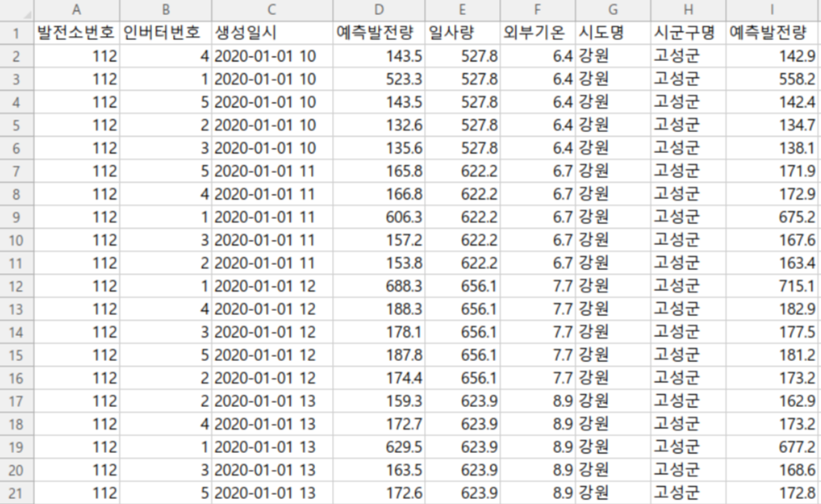Screen dimensions: 821x504
Task: Select column D header
Action: click(379, 10)
